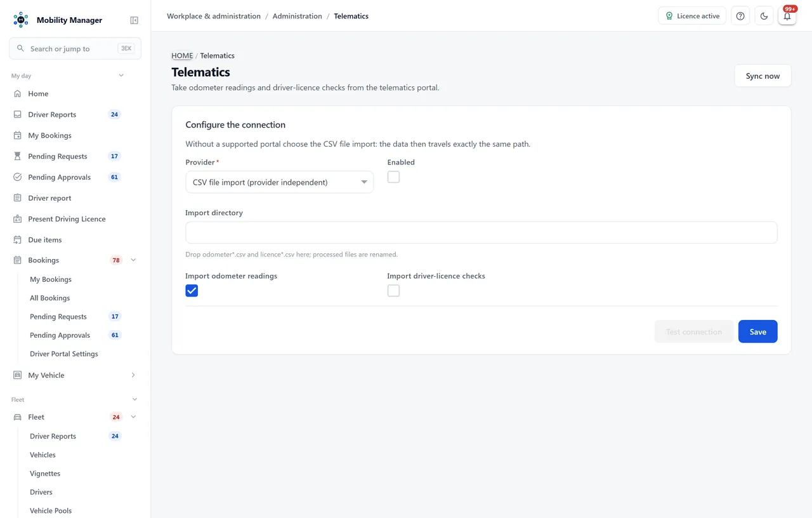Open Pending Approvals under Bookings submenu

point(60,335)
